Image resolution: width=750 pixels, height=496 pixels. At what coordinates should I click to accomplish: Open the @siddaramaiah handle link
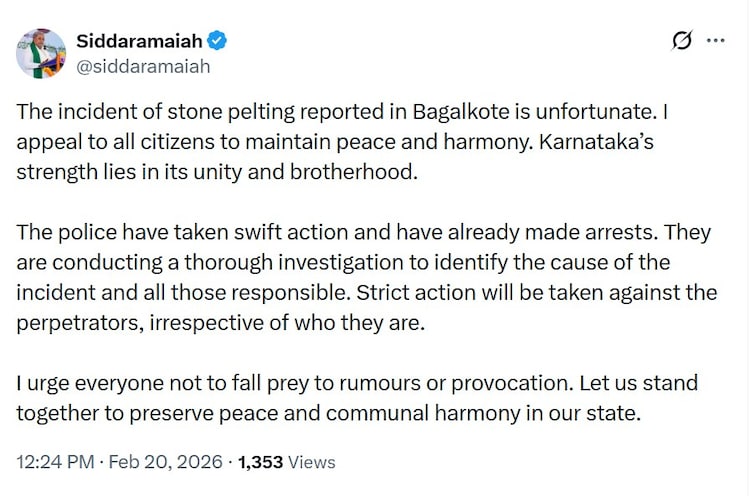143,66
